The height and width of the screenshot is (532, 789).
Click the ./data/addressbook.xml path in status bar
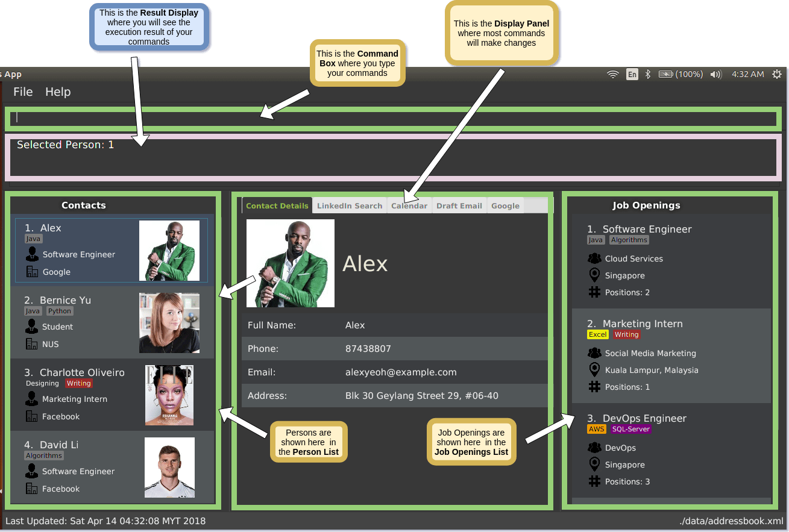(731, 521)
